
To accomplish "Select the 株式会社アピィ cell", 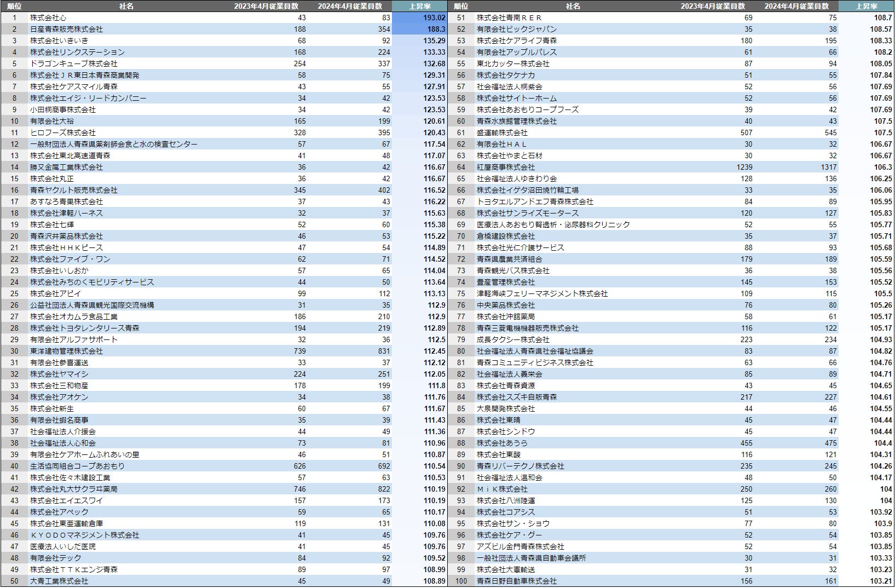I will pos(55,293).
